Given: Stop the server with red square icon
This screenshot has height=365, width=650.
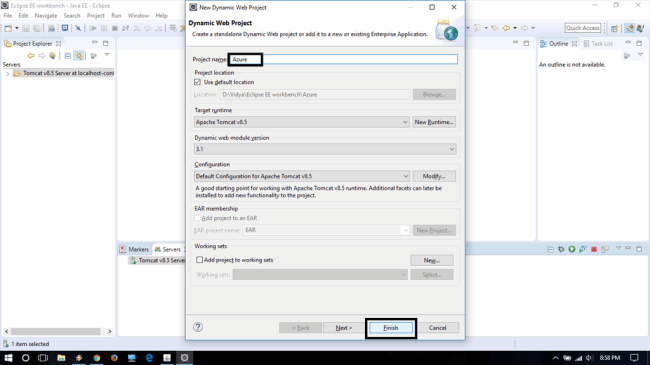Looking at the screenshot, I should coord(594,249).
